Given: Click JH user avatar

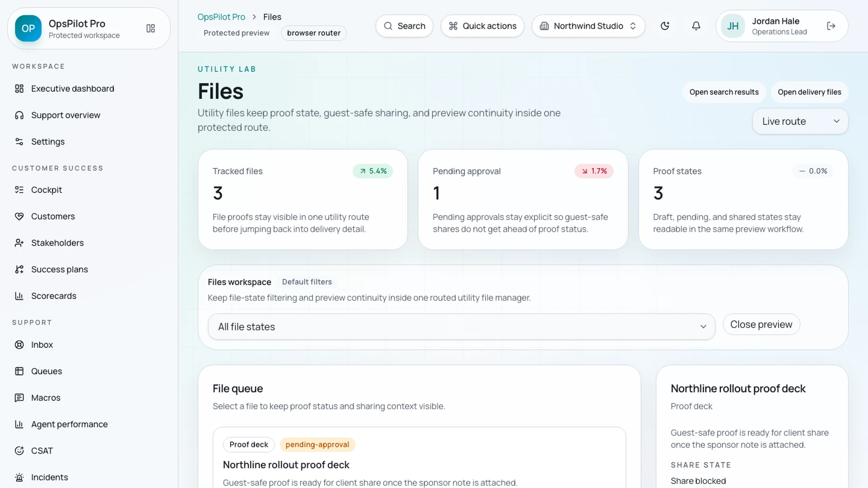Looking at the screenshot, I should pyautogui.click(x=733, y=26).
